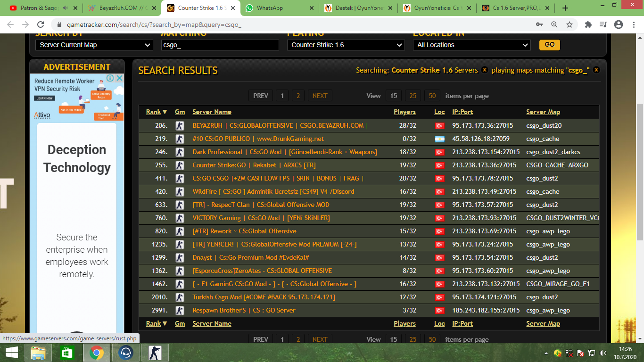Screen dimensions: 644x362
Task: Click the 28/32 players value
Action: 407,126
